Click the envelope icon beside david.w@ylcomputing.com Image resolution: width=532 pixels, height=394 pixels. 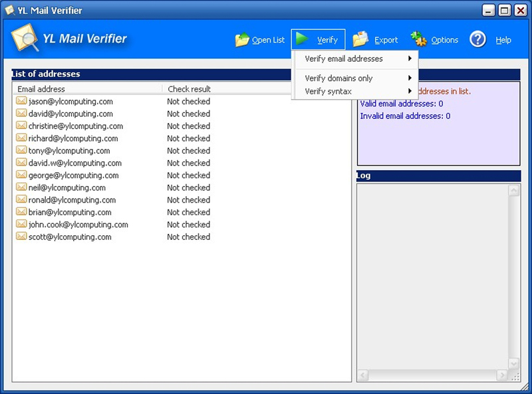[x=21, y=162]
